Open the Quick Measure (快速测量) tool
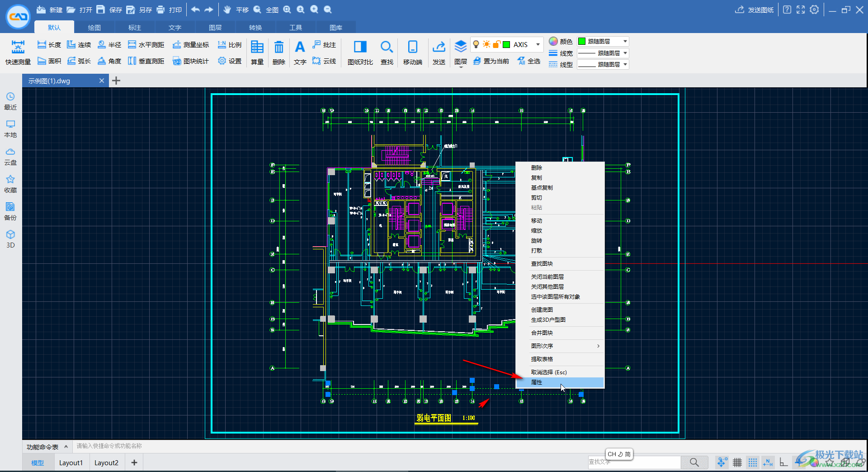Viewport: 868px width, 472px height. point(18,53)
